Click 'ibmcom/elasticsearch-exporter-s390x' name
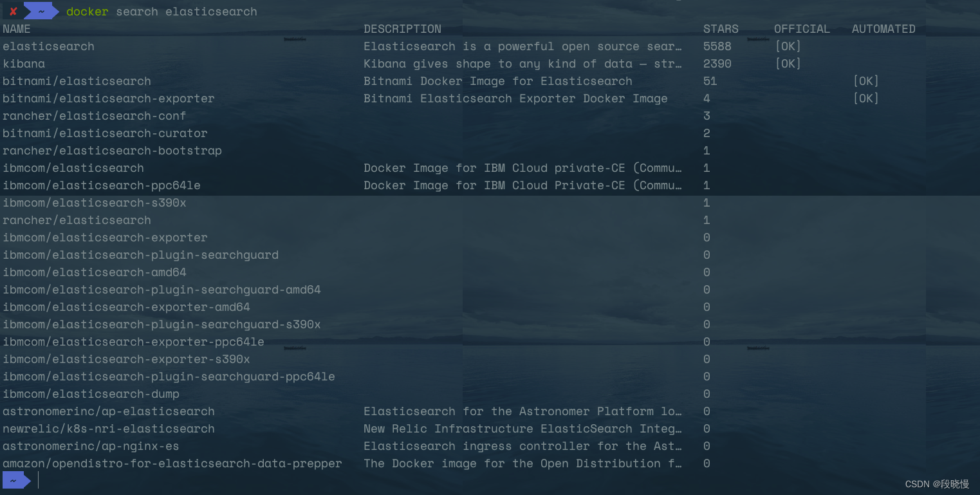The image size is (980, 495). tap(126, 359)
